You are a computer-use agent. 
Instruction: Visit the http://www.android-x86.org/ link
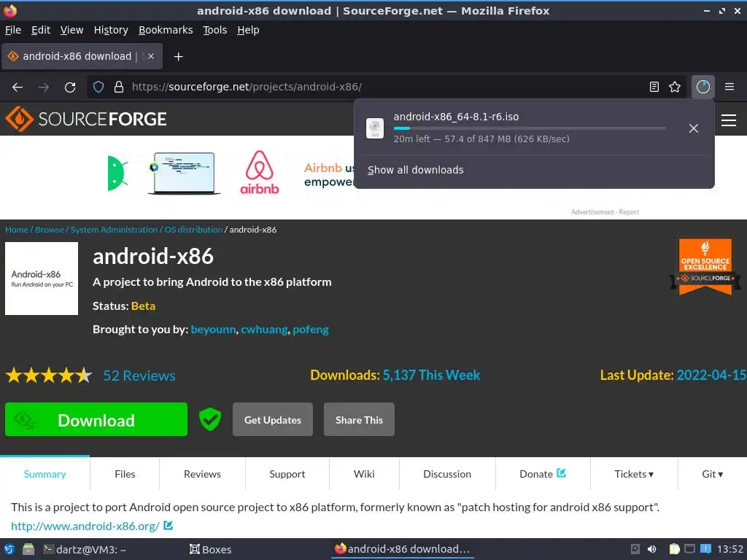point(85,526)
